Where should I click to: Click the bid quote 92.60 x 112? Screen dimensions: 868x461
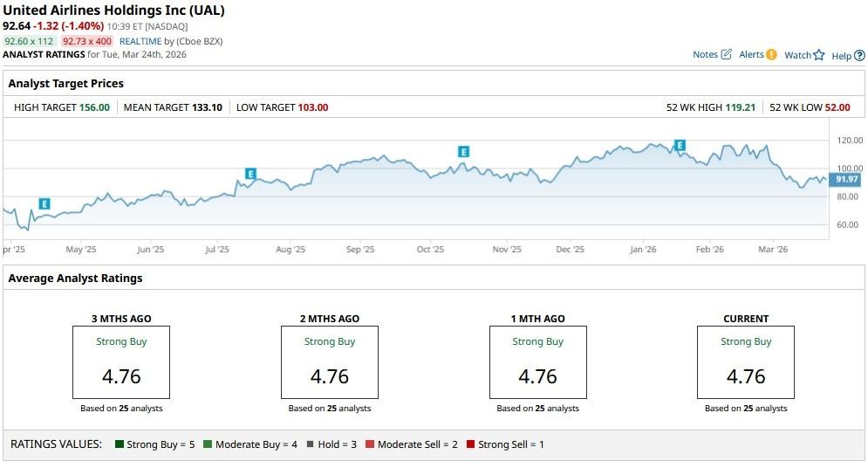(30, 41)
